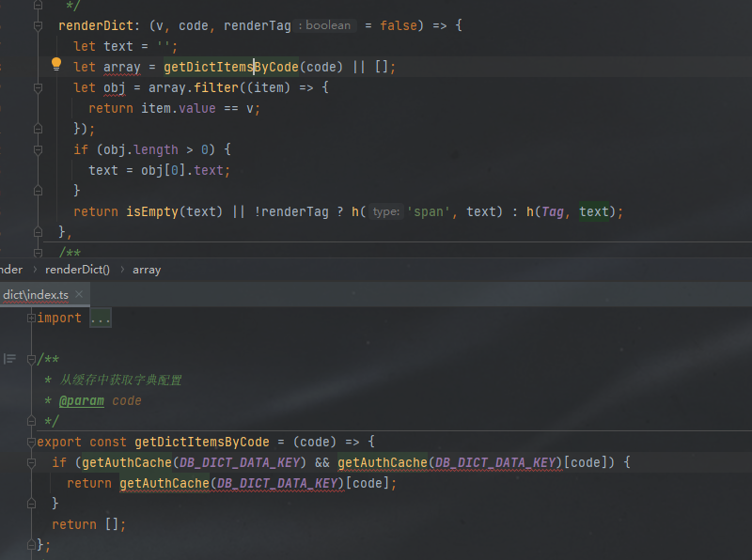The image size is (752, 560).
Task: Click the folded '...' import placeholder
Action: coord(101,319)
